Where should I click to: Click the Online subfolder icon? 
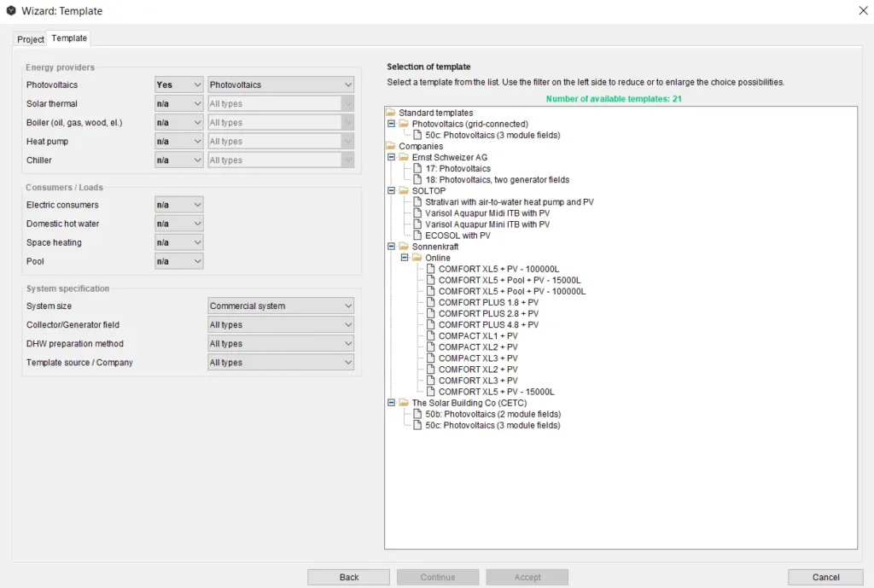click(417, 258)
